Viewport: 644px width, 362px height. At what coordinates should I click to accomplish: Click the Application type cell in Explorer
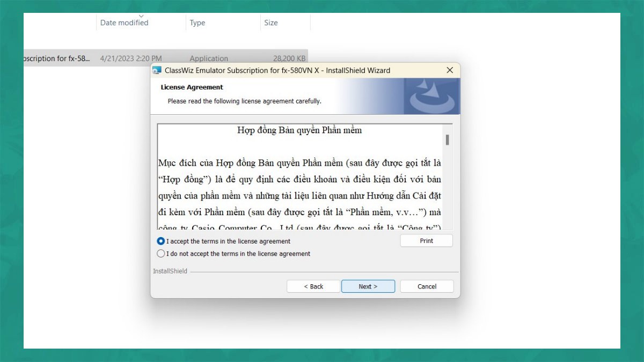tap(209, 58)
